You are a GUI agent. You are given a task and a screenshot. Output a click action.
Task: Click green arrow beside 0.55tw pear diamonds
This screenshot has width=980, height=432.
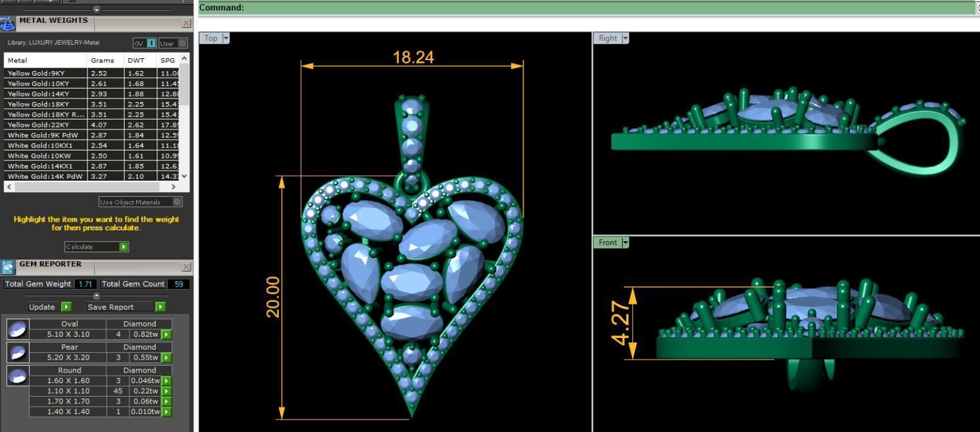pyautogui.click(x=166, y=358)
